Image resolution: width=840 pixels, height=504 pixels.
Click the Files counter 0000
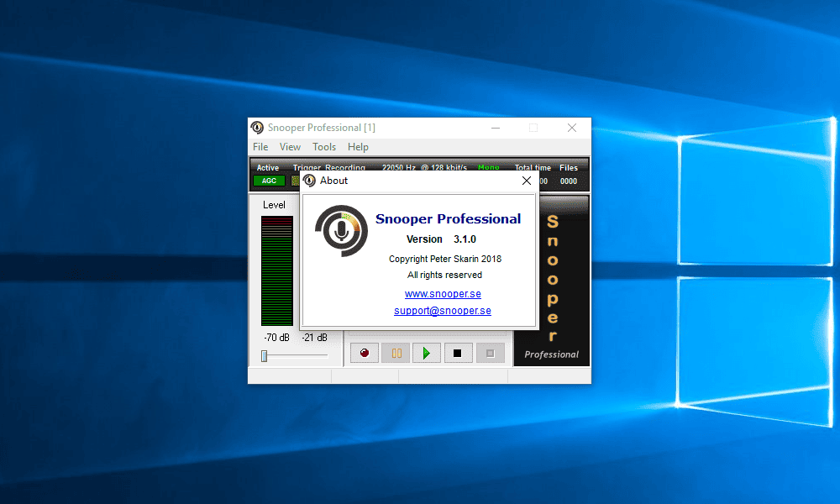[x=569, y=181]
